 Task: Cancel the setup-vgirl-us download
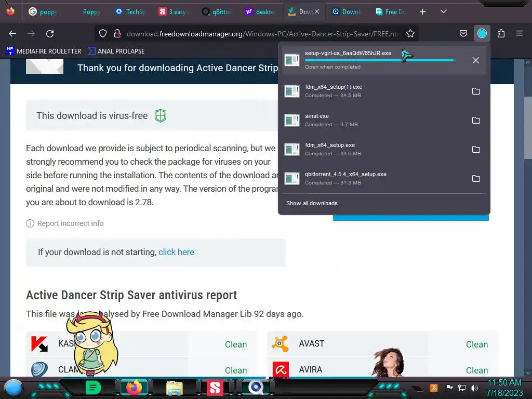[476, 60]
